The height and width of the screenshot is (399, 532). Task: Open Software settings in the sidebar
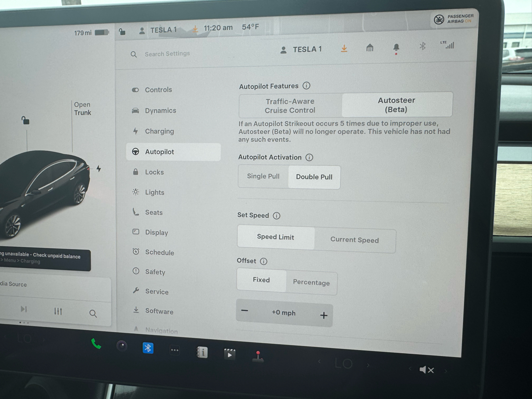(x=159, y=311)
